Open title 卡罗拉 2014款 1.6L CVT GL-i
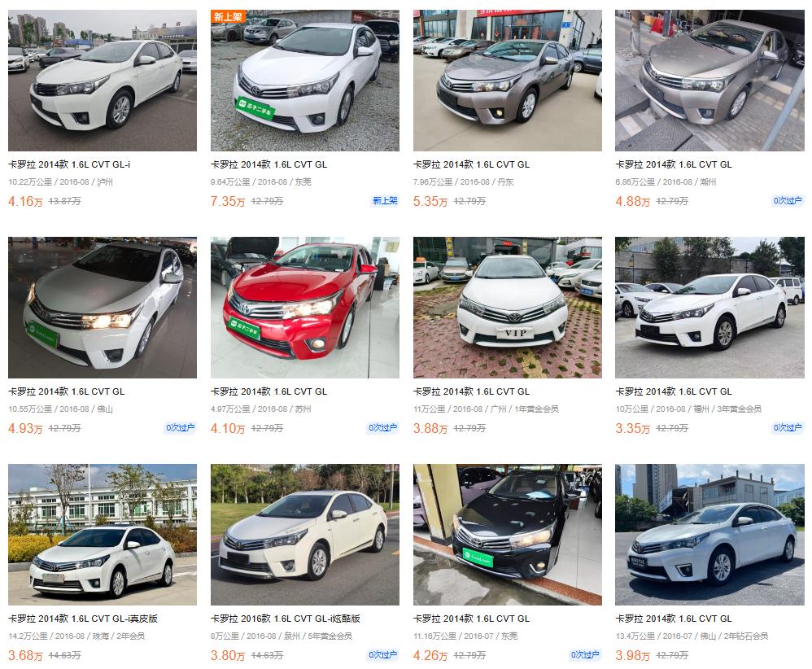 point(69,164)
